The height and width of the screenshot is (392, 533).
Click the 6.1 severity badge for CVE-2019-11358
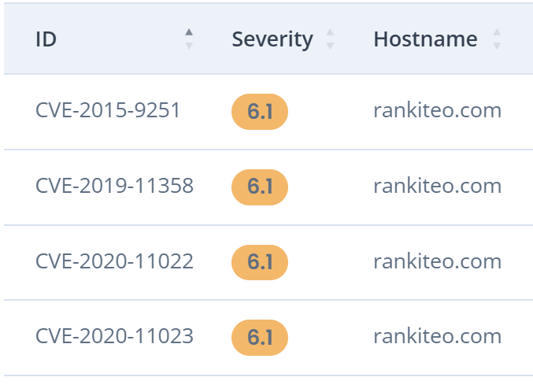point(260,187)
